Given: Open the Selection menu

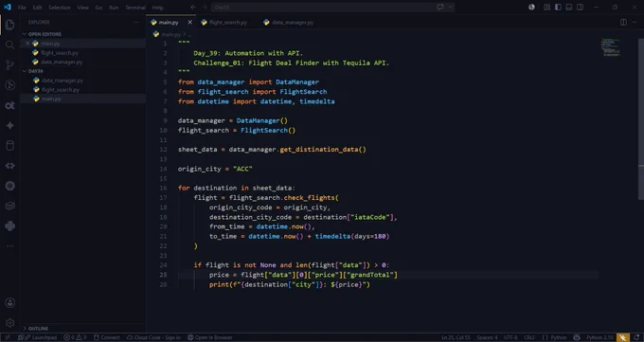Looking at the screenshot, I should coord(60,8).
